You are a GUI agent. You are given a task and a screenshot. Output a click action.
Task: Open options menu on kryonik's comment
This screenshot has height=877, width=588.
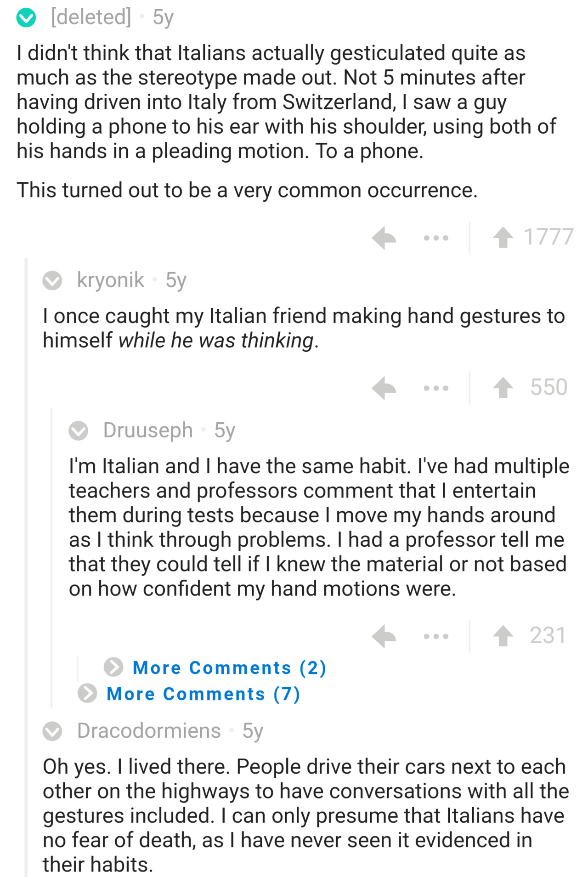(x=436, y=388)
